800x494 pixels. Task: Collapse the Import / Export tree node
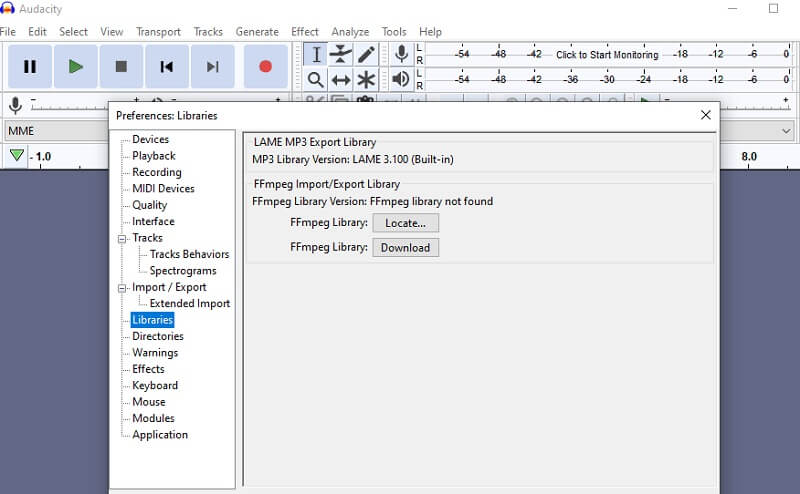click(x=122, y=288)
